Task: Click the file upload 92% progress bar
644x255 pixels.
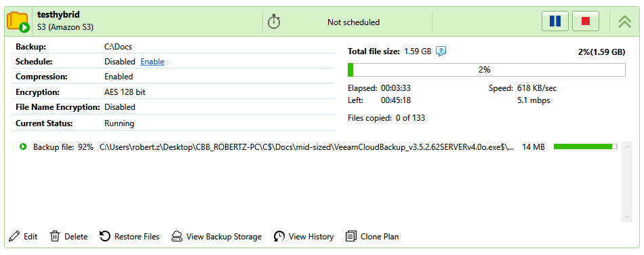Action: tap(585, 146)
